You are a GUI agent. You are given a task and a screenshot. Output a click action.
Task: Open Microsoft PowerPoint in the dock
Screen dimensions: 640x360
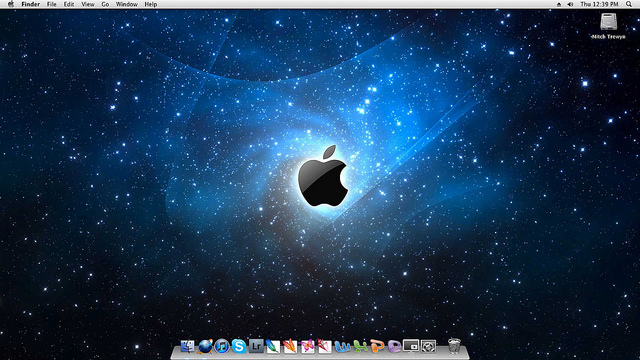click(x=377, y=346)
